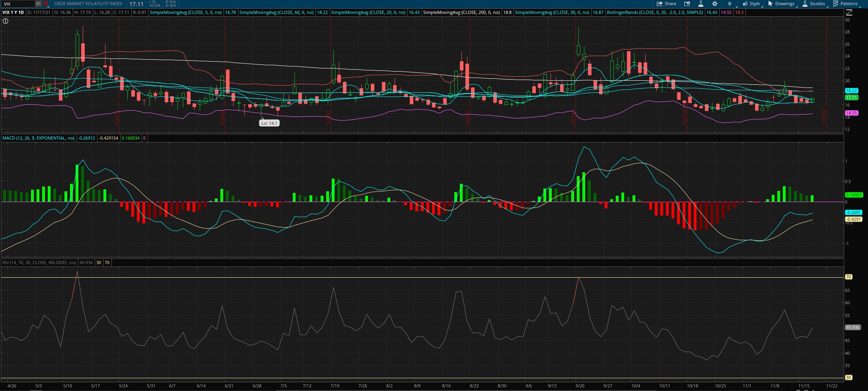Select the SimpleMovingAvg (CLOSE, 20, 0, no) label
868x391 pixels.
[368, 12]
